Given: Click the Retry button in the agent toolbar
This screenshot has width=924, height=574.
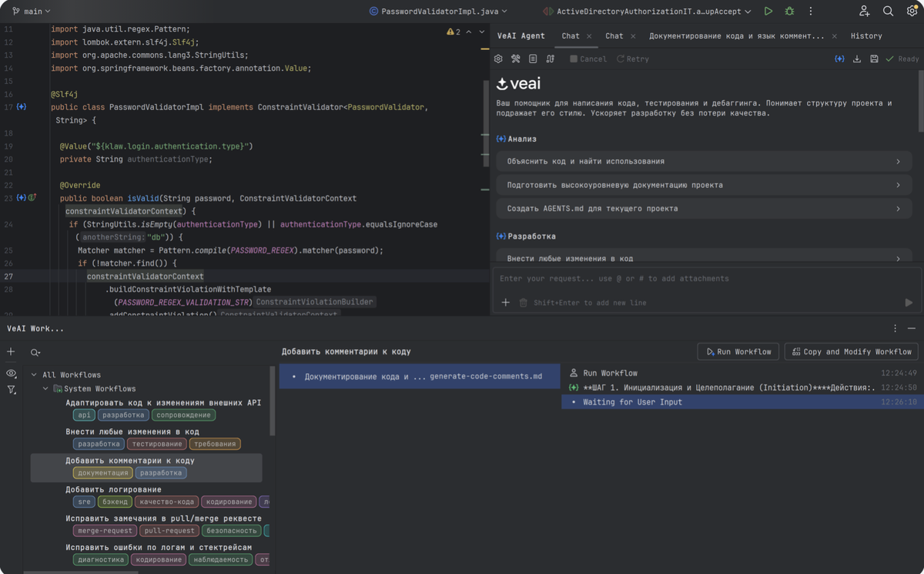Looking at the screenshot, I should point(633,59).
